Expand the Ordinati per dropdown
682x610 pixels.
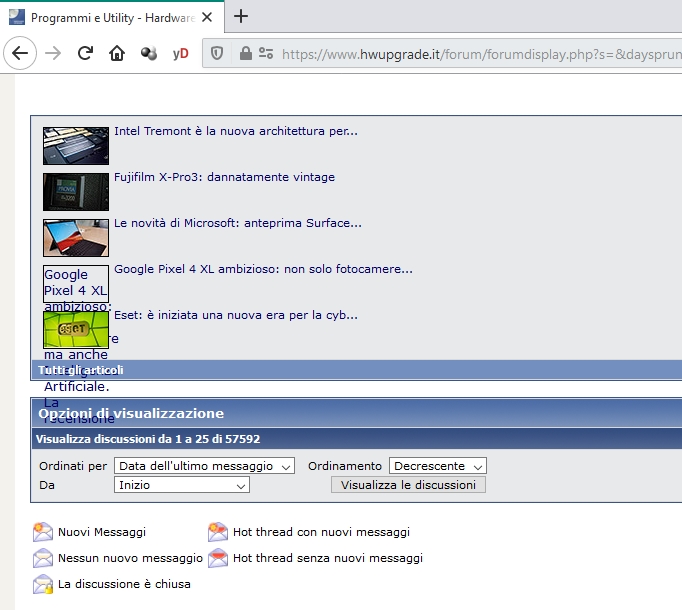tap(204, 466)
